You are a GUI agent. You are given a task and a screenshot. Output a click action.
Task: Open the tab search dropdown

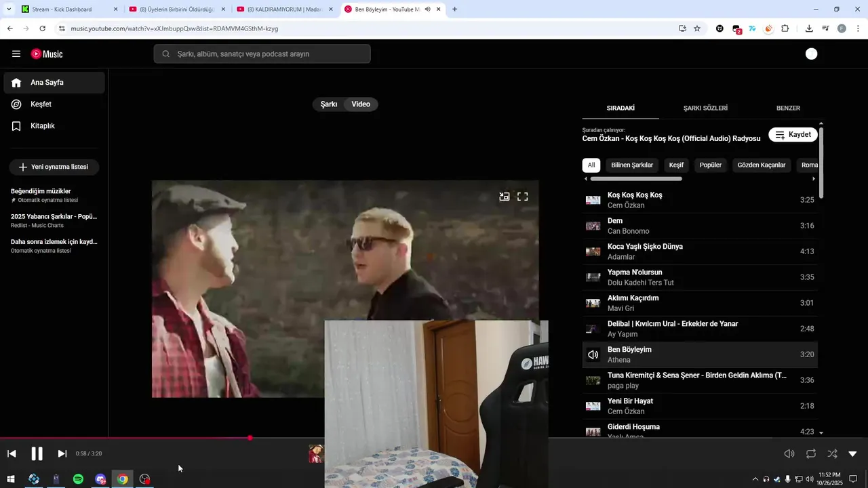coord(9,9)
